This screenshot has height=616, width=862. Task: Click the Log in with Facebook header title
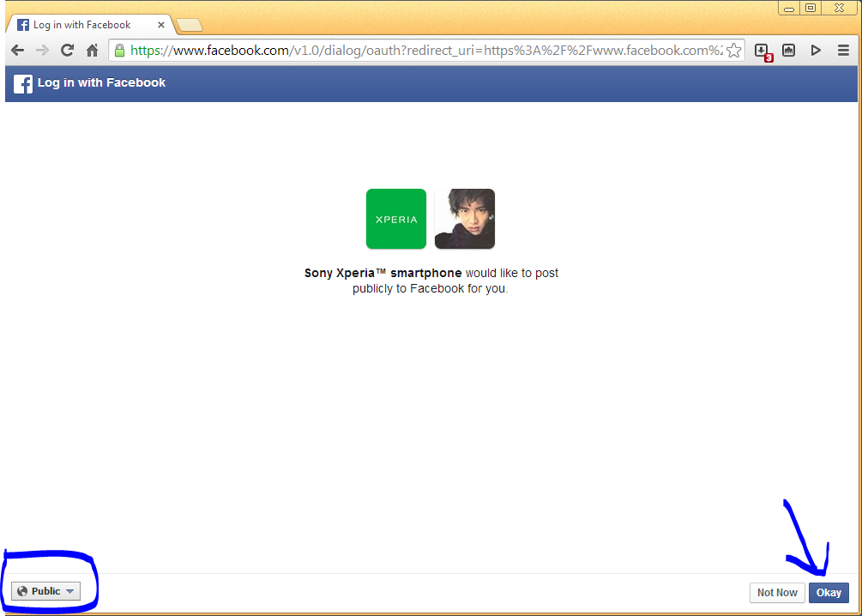101,83
